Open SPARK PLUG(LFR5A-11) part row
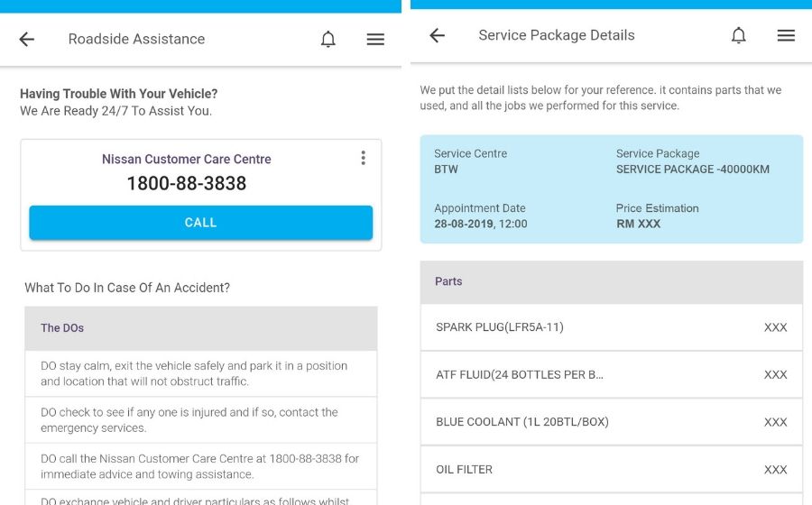 coord(611,327)
